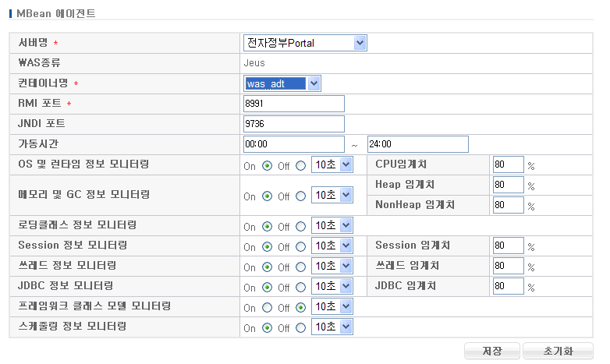Click the 가동시간 start time field 00:00
This screenshot has width=610, height=364.
click(293, 144)
